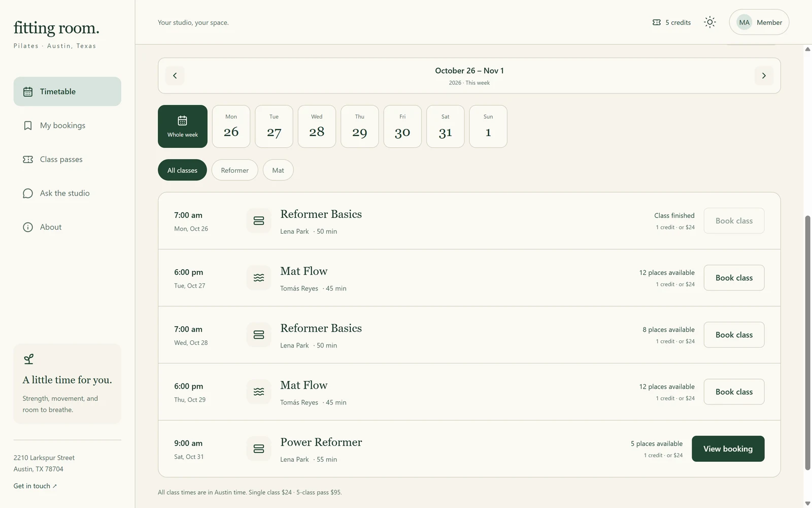The height and width of the screenshot is (508, 812).
Task: Filter by Mat classes
Action: pyautogui.click(x=278, y=170)
